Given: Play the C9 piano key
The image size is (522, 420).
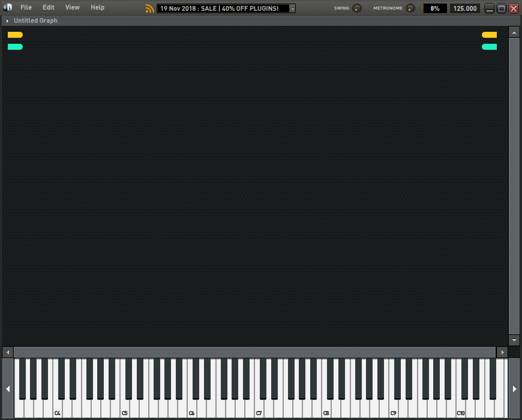Looking at the screenshot, I should point(394,410).
